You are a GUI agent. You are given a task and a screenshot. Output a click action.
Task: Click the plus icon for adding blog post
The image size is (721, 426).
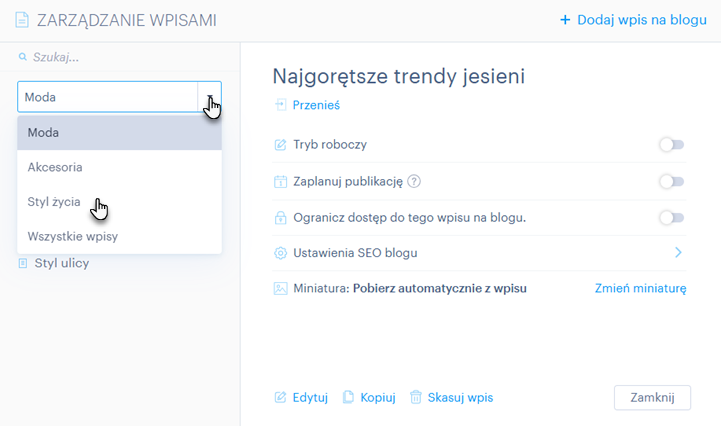(565, 20)
